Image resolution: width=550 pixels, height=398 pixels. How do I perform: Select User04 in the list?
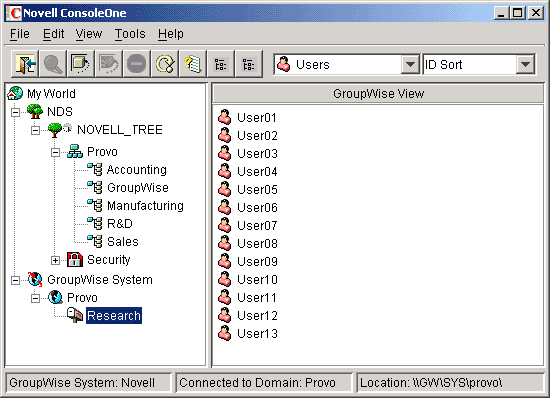click(257, 171)
